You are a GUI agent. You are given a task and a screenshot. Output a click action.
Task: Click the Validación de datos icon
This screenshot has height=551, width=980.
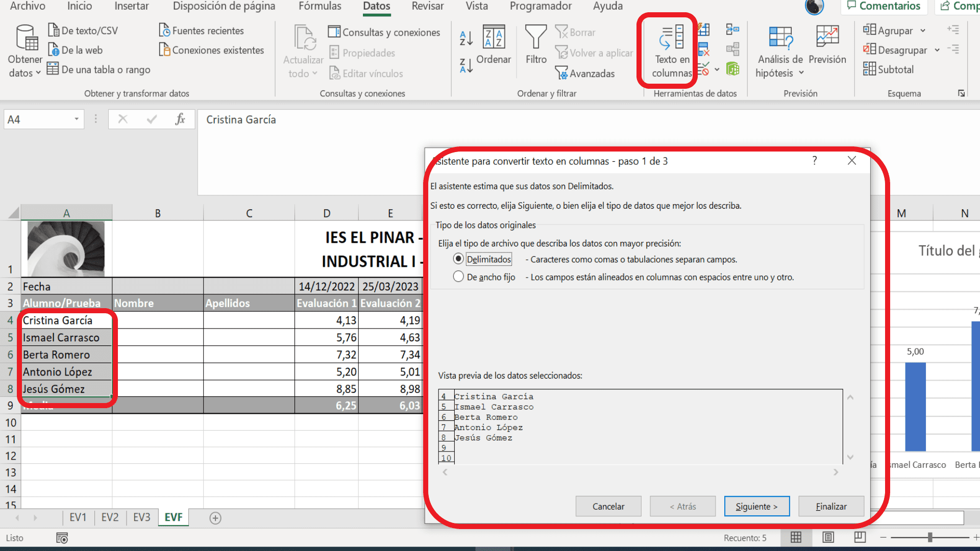(704, 69)
